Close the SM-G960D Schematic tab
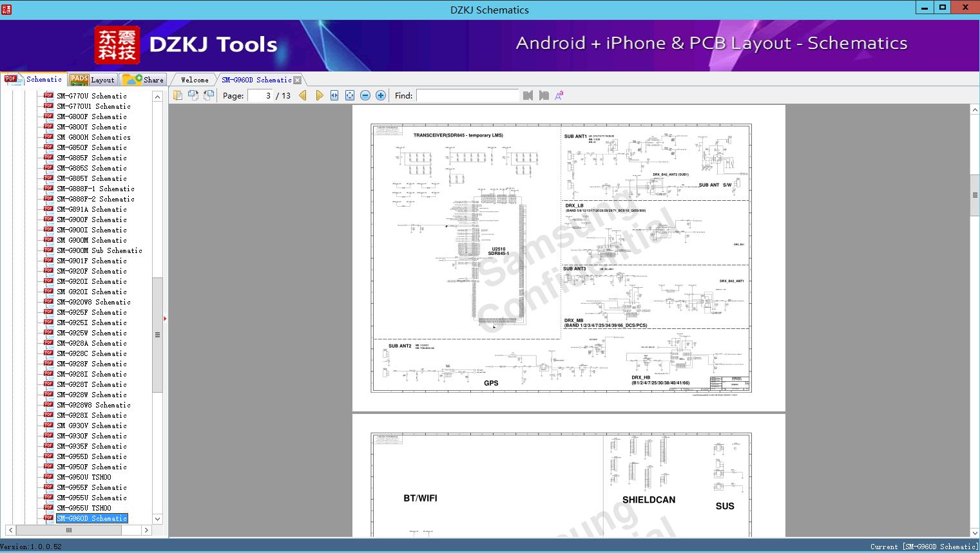This screenshot has height=553, width=980. click(298, 80)
